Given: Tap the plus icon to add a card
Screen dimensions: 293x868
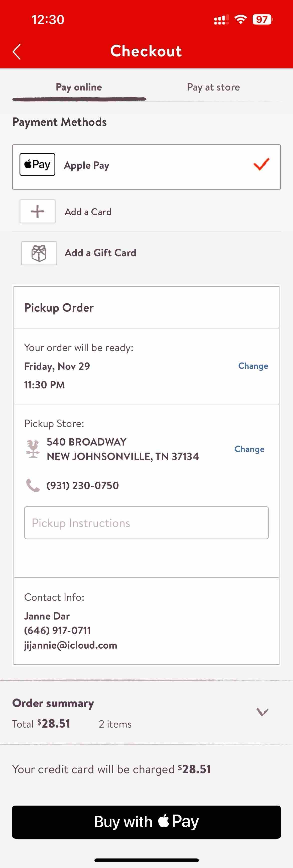Looking at the screenshot, I should (x=37, y=211).
